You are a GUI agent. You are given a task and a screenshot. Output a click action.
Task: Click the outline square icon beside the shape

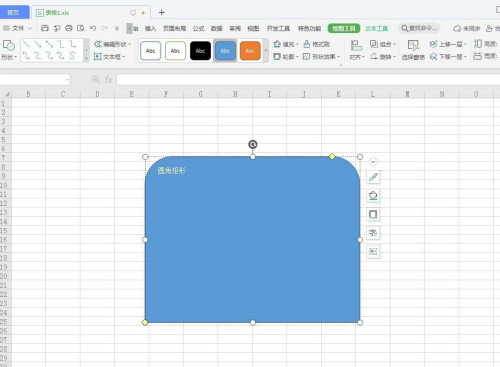coord(373,214)
